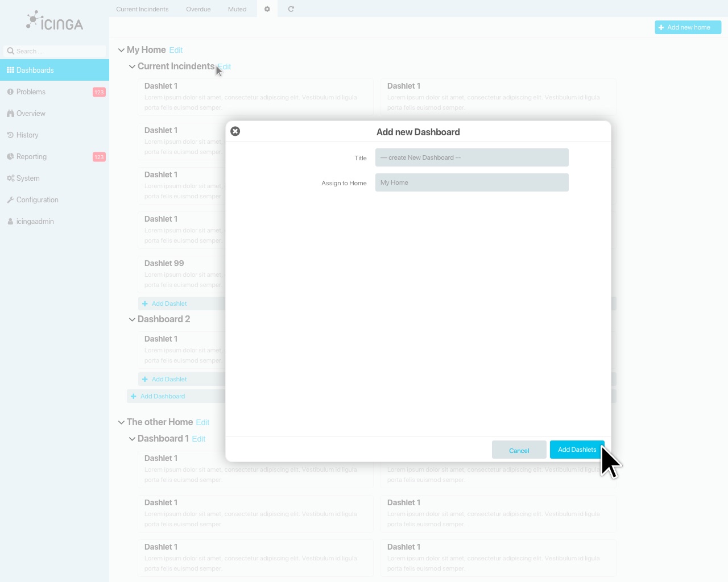Select the Dashboards entry in the sidebar

35,70
